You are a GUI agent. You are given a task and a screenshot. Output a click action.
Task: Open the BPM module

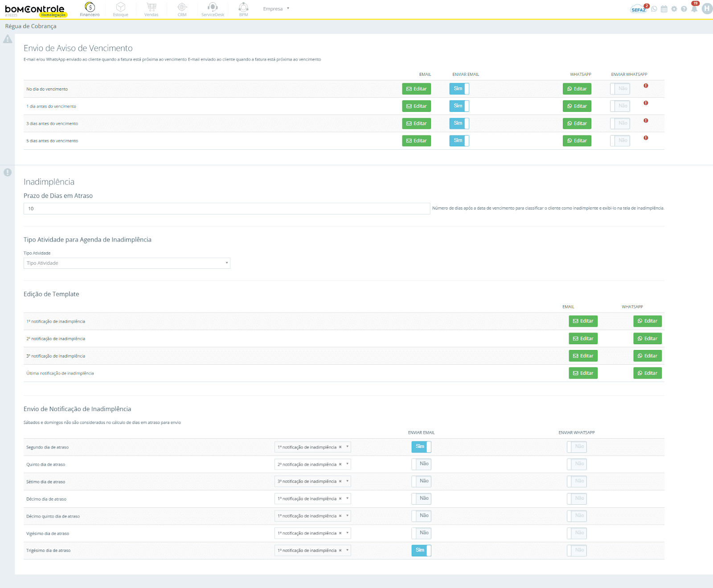(243, 9)
